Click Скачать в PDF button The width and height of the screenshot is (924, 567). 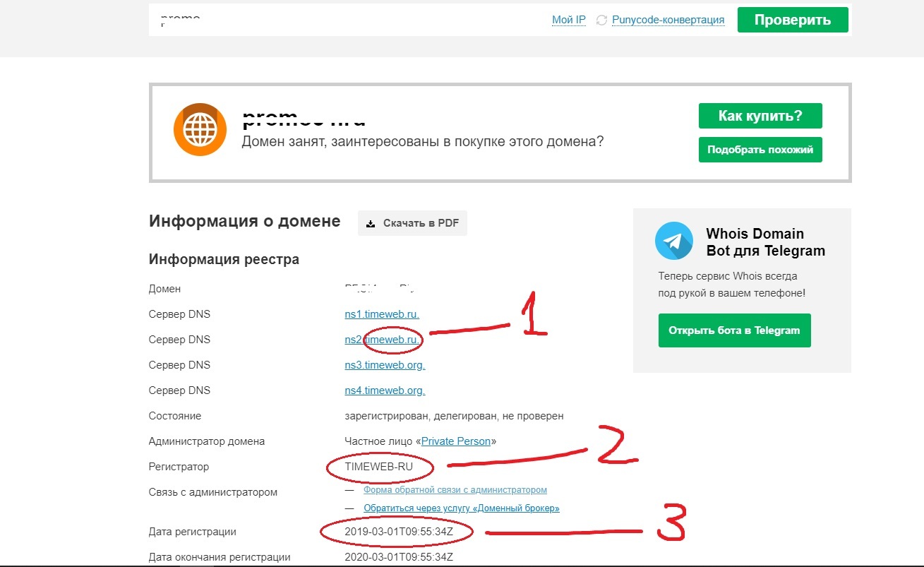coord(412,223)
